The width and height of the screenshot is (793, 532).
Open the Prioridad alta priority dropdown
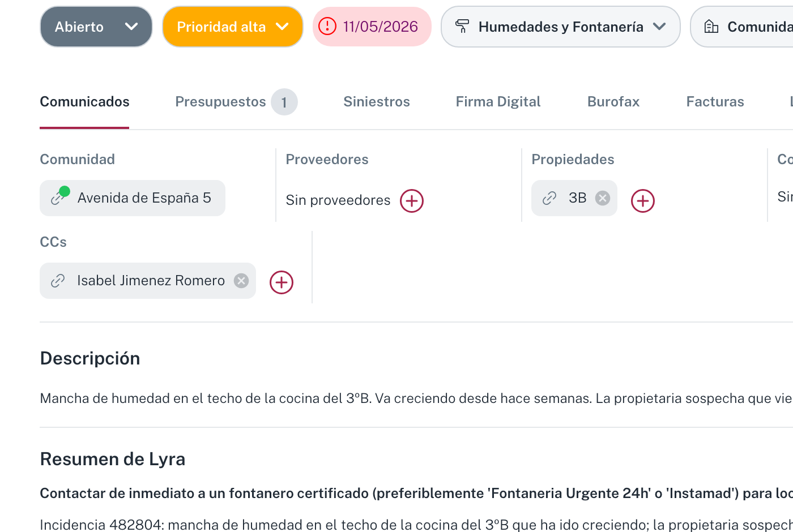233,27
